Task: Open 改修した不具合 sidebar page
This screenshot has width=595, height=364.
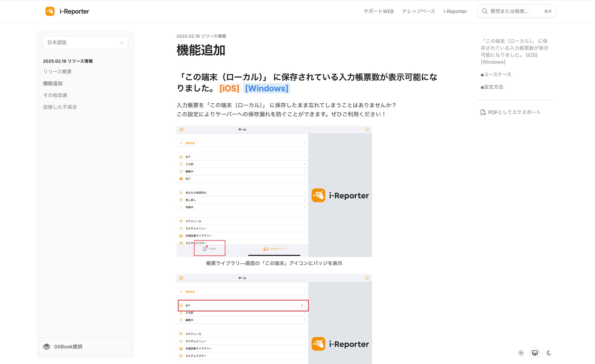Action: (x=60, y=107)
